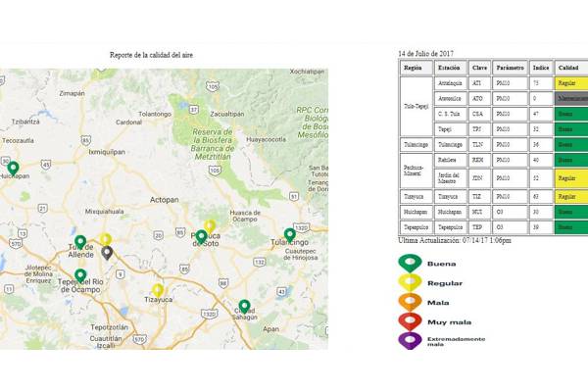Click the TLN clave cell

tap(479, 145)
